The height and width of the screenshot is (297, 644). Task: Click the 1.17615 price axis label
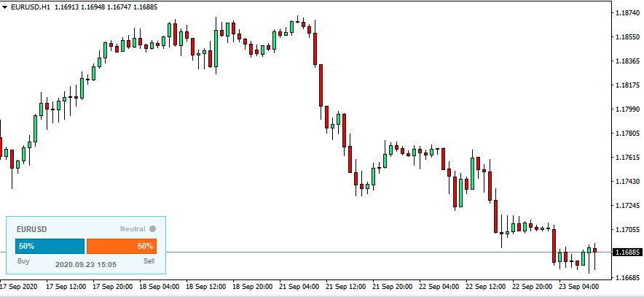(x=627, y=157)
